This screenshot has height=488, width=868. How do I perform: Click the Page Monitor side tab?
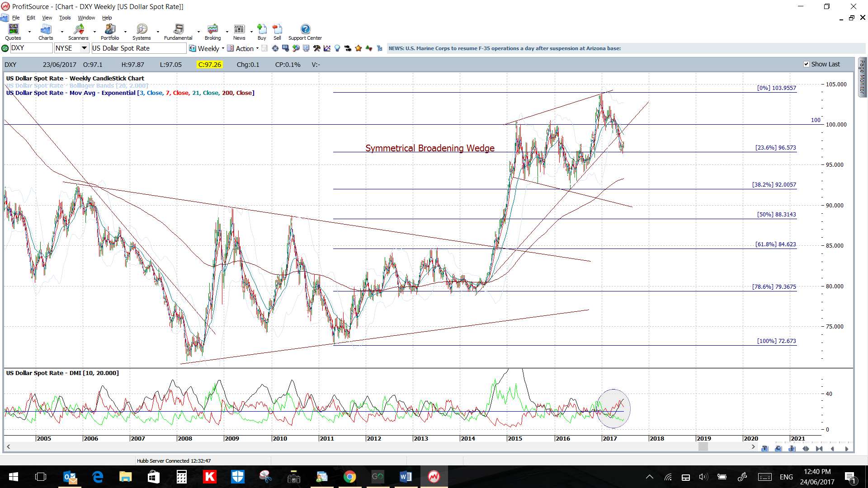pyautogui.click(x=862, y=77)
